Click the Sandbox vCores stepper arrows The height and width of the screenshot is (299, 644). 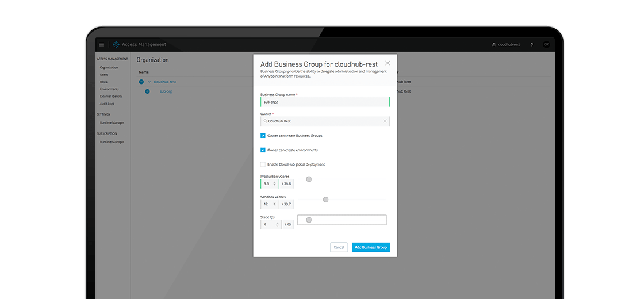(x=275, y=204)
